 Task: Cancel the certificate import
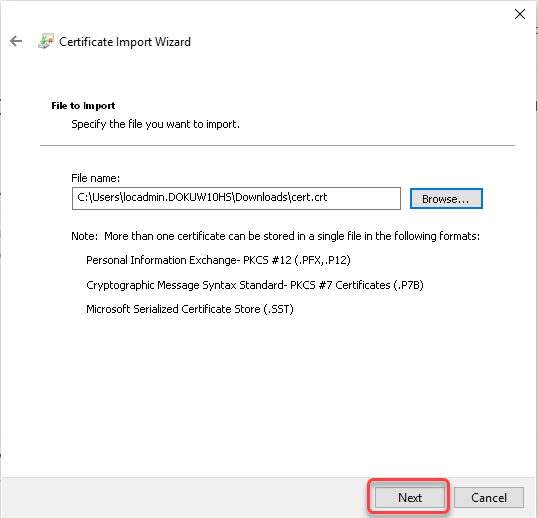pyautogui.click(x=489, y=497)
